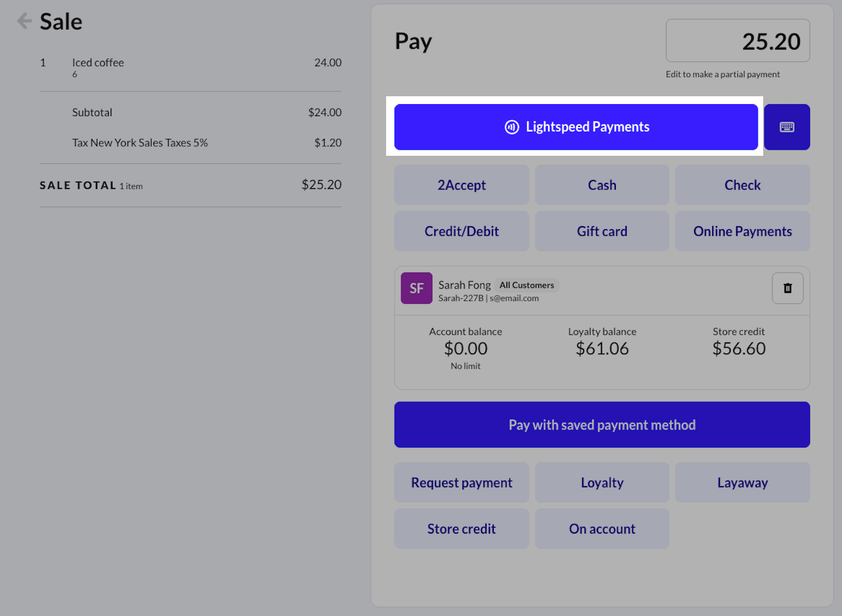Choose Request payment

point(461,482)
